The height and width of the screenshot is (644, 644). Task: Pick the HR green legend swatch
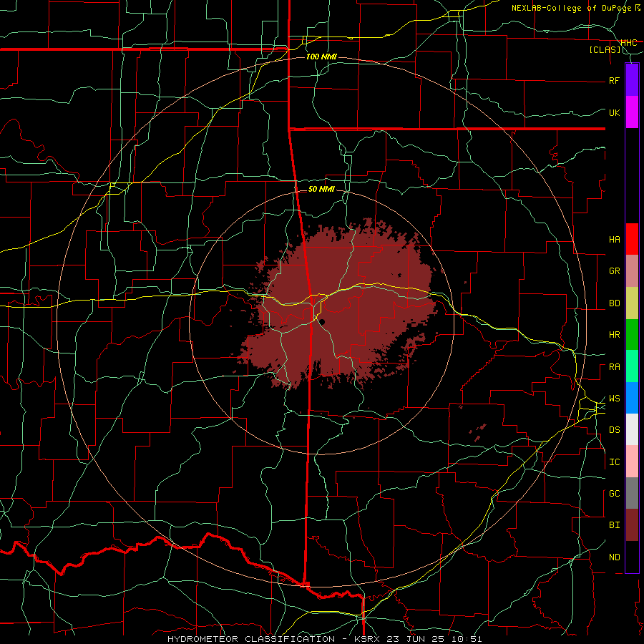point(632,335)
